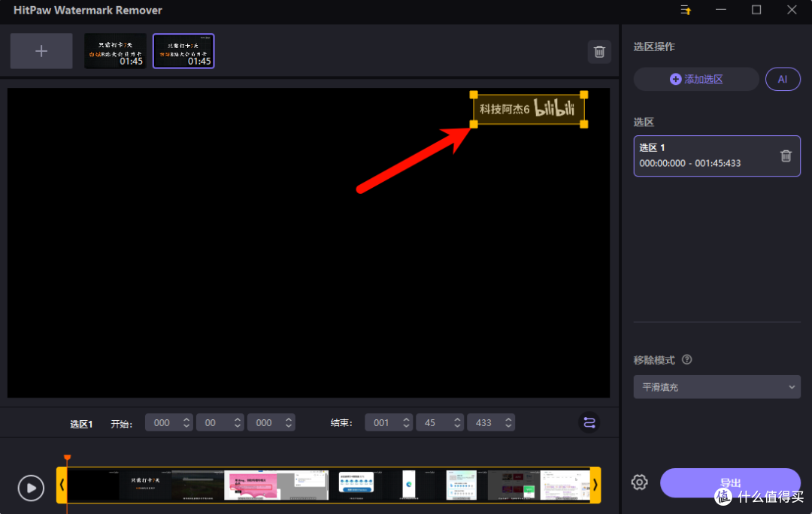
Task: Click stepper arrows of start seconds field
Action: tap(237, 423)
